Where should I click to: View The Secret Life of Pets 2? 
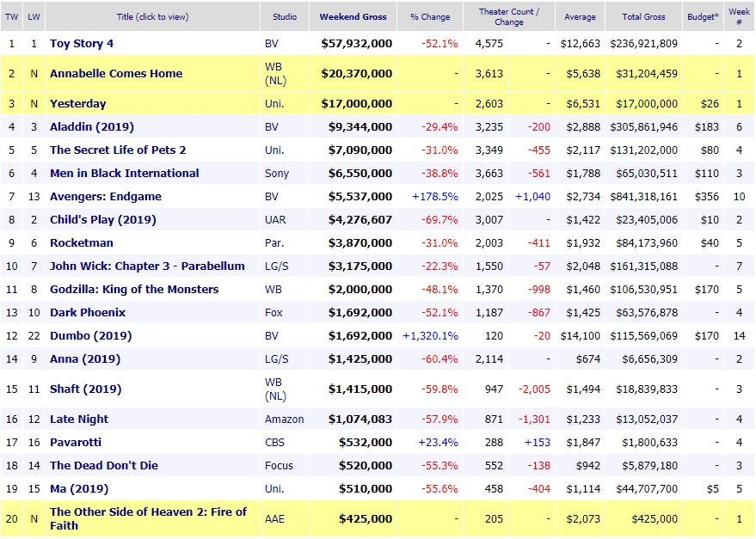point(118,150)
